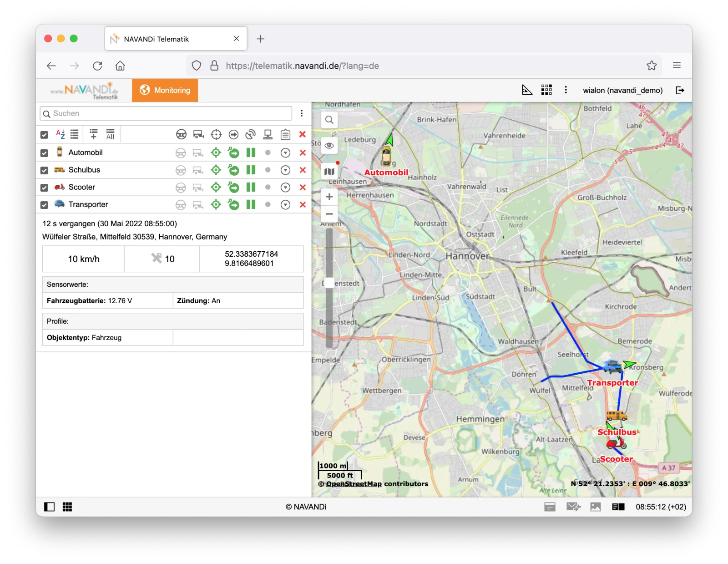Click the green pause bars for Scooter
This screenshot has width=728, height=564.
click(x=251, y=187)
